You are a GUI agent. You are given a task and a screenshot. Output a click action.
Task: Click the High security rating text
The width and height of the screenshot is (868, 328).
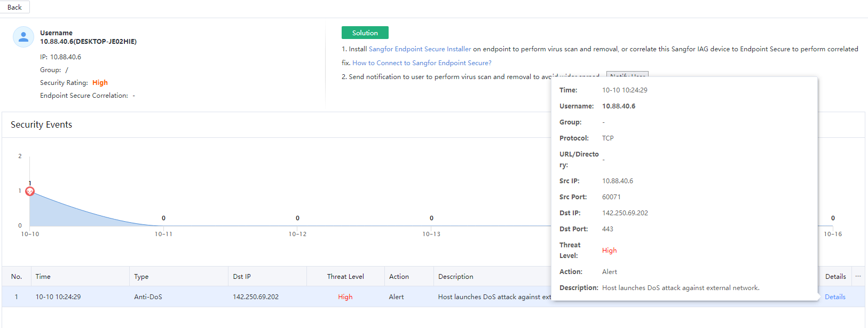click(x=100, y=83)
